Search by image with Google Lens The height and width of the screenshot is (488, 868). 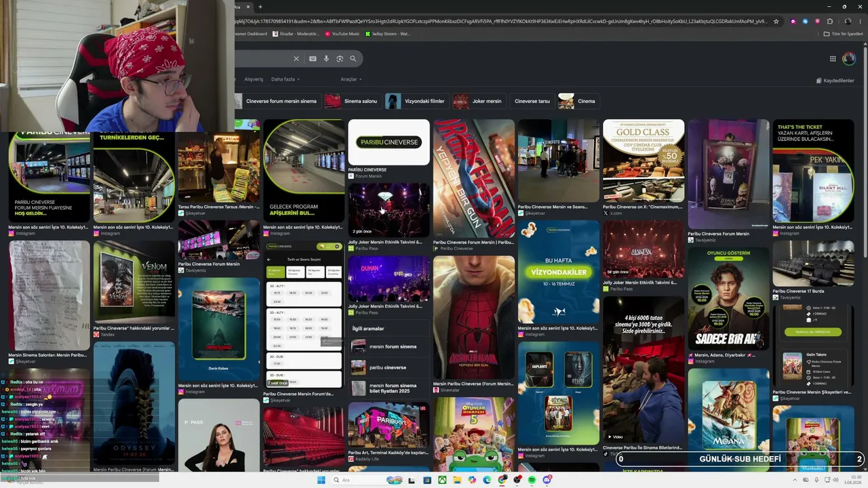coord(340,59)
